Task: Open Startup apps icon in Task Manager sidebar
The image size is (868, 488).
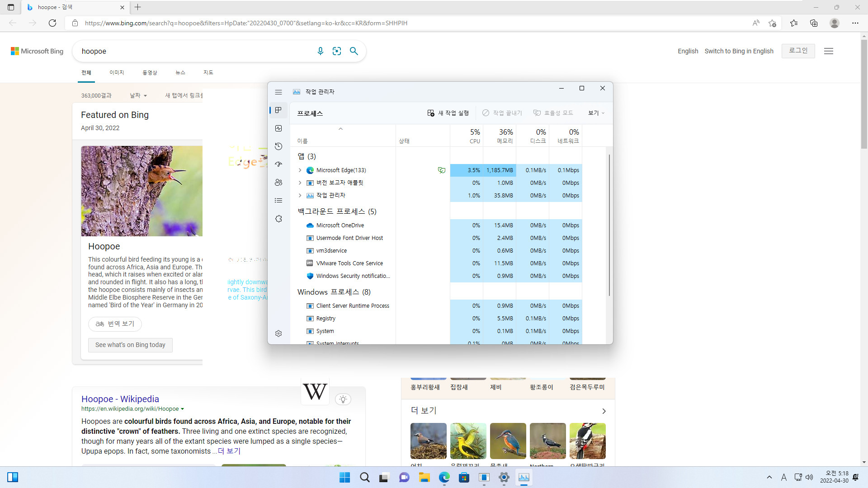Action: pyautogui.click(x=278, y=164)
